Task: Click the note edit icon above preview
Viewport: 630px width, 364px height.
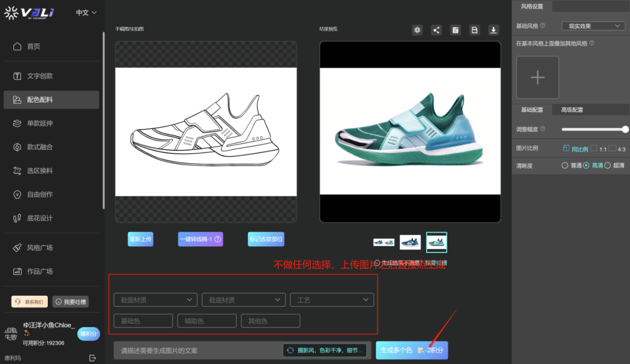Action: (x=456, y=30)
